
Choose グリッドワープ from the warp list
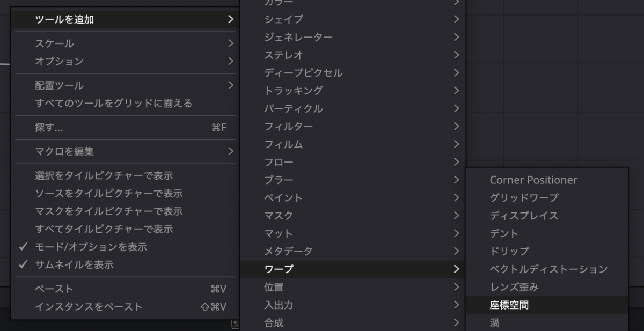tap(524, 198)
